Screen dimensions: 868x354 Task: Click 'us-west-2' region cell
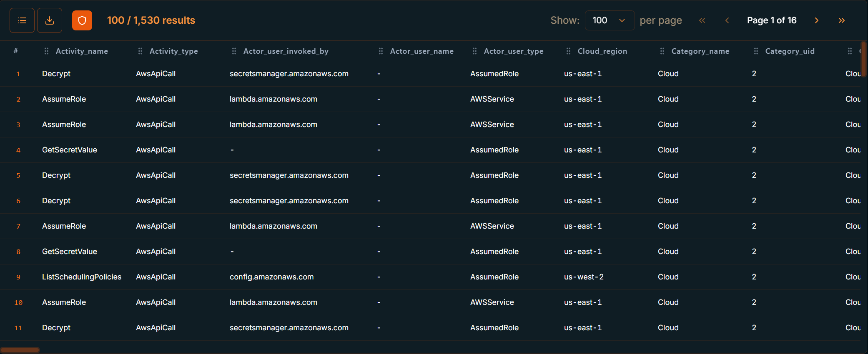pyautogui.click(x=584, y=277)
